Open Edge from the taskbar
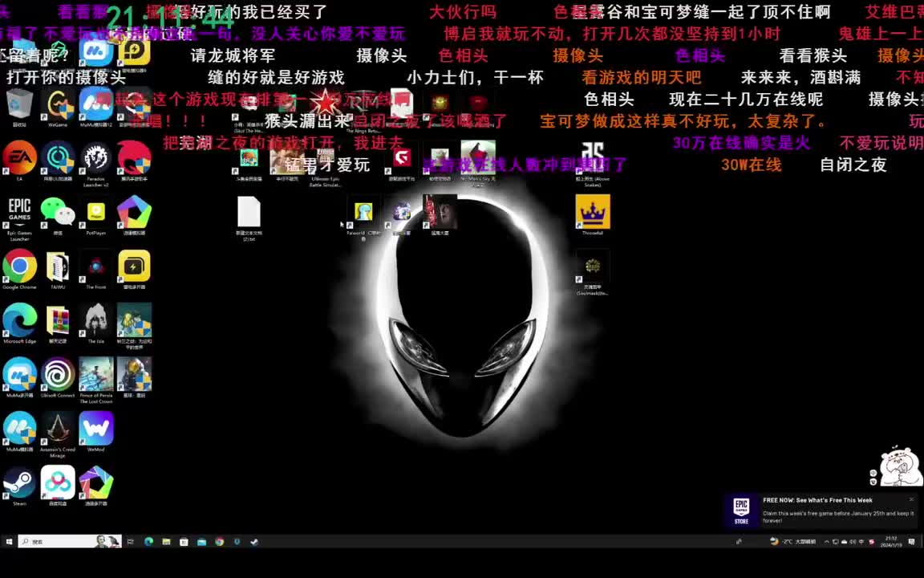The width and height of the screenshot is (924, 578). (x=148, y=541)
